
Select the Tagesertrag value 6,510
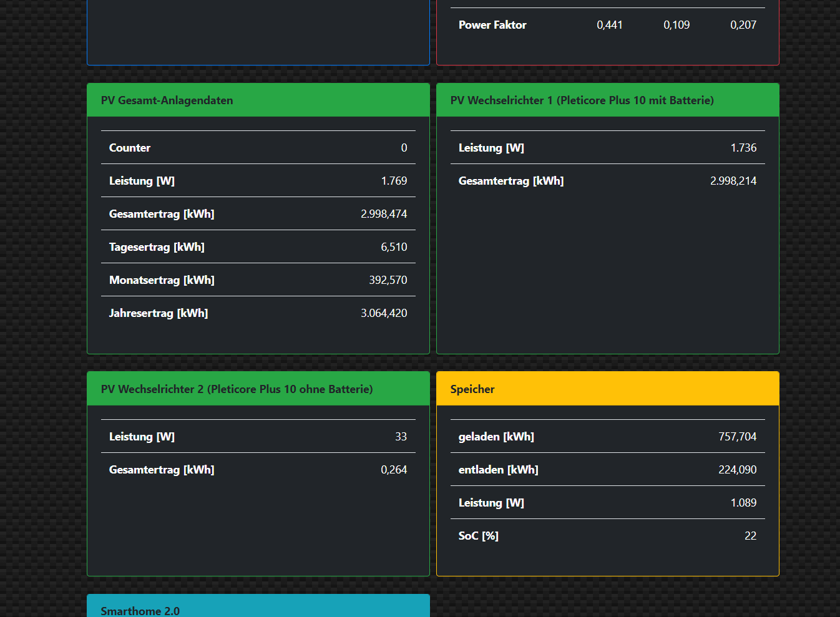coord(394,247)
